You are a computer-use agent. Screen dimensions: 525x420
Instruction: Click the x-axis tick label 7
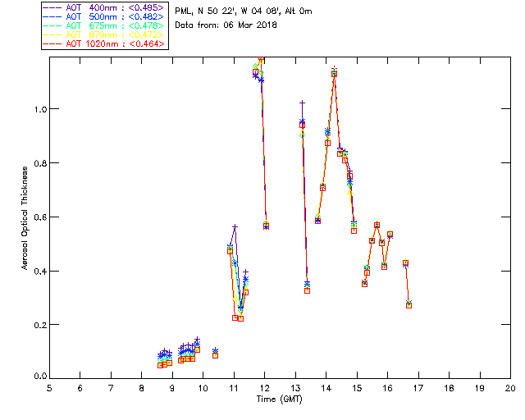coord(111,388)
